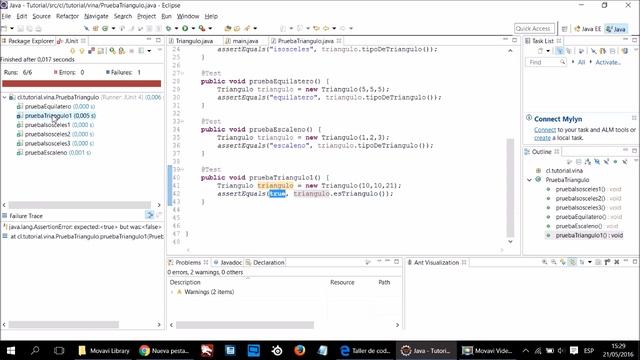Screen dimensions: 640x360
Task: Click the All working set link
Action: 581,62
